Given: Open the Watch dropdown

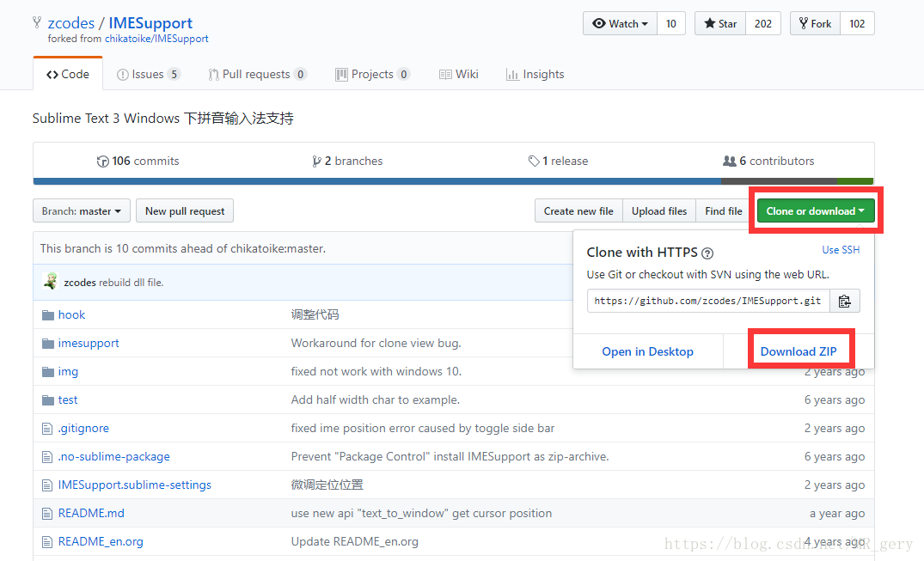Looking at the screenshot, I should point(620,23).
